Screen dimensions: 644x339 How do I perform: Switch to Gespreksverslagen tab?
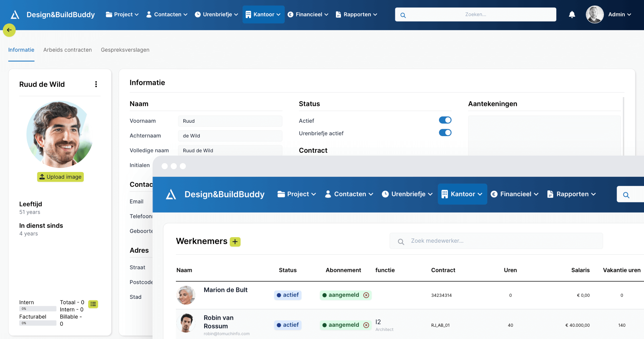point(125,50)
